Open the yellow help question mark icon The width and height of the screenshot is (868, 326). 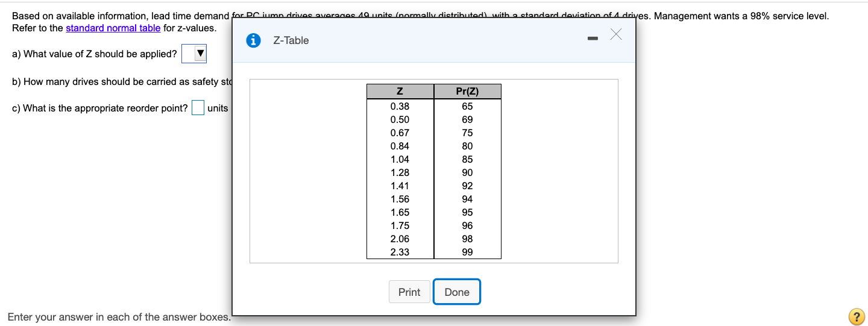pyautogui.click(x=855, y=317)
